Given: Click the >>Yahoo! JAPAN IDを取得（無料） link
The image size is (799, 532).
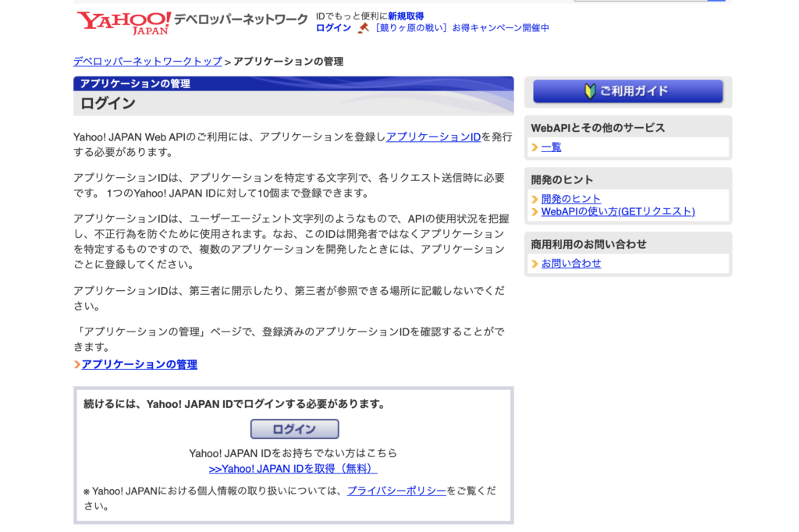Looking at the screenshot, I should (x=293, y=469).
